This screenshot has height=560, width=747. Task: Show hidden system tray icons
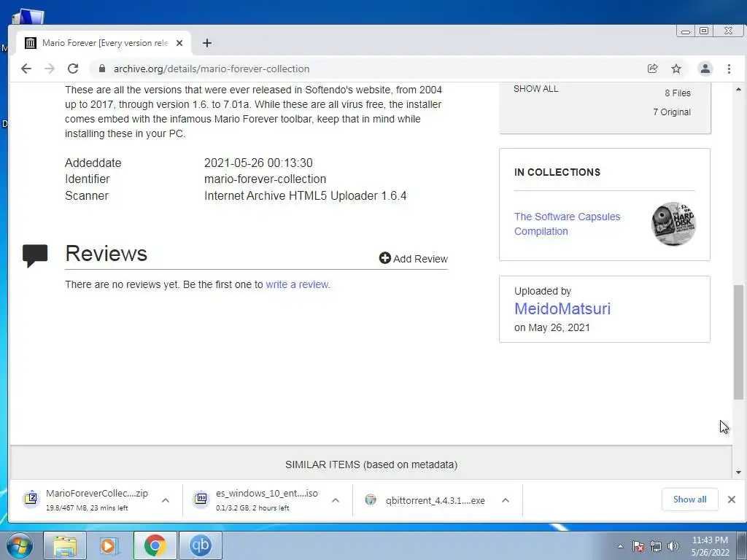pyautogui.click(x=620, y=546)
